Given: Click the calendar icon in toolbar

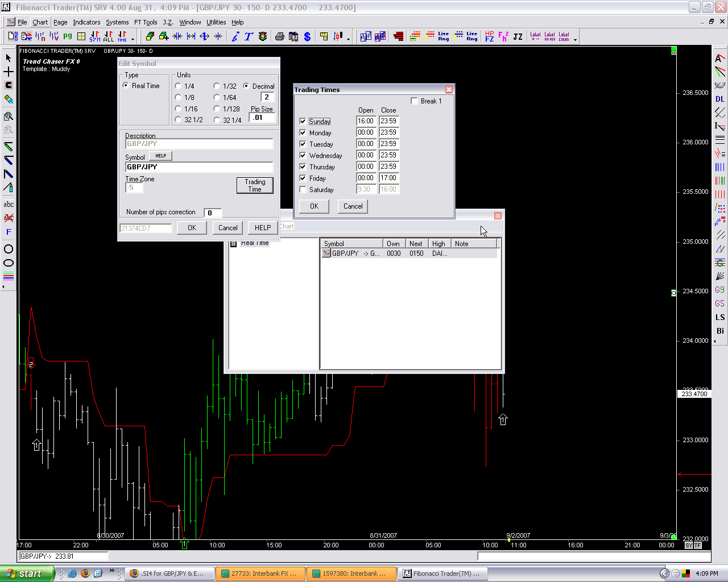Looking at the screenshot, I should tap(293, 36).
